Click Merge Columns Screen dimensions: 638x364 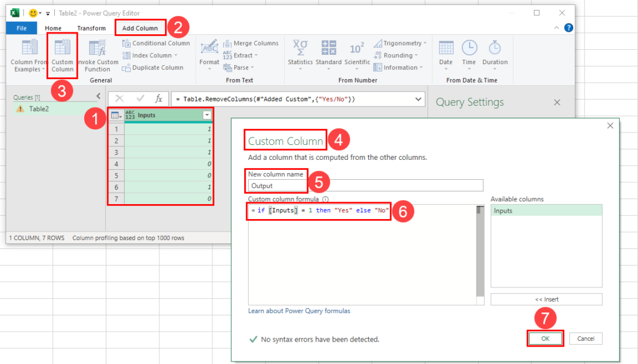pos(251,43)
